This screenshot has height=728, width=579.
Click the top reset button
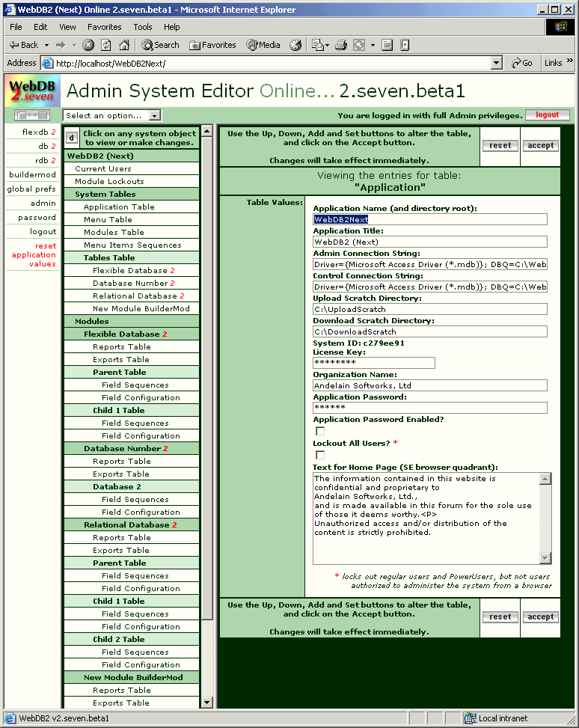tap(500, 145)
